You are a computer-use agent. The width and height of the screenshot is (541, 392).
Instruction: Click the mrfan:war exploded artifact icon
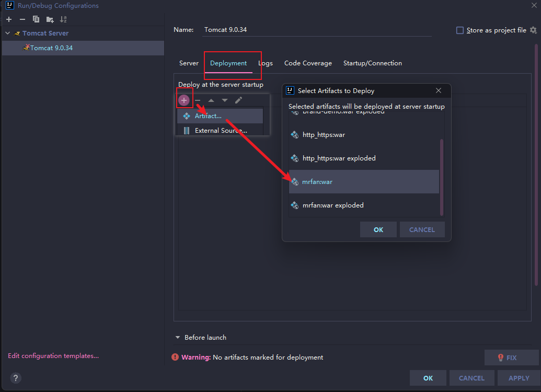(x=295, y=205)
